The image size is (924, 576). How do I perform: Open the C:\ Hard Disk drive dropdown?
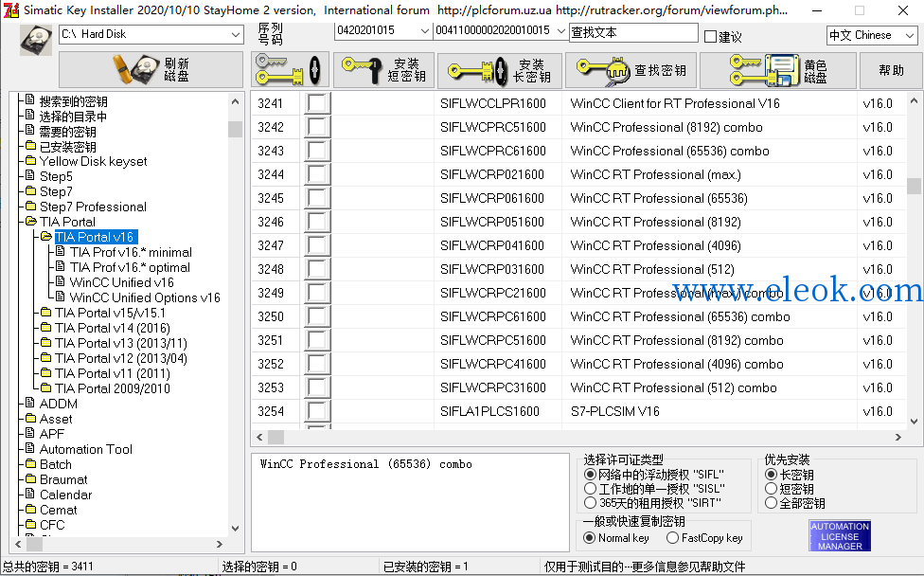tap(235, 34)
